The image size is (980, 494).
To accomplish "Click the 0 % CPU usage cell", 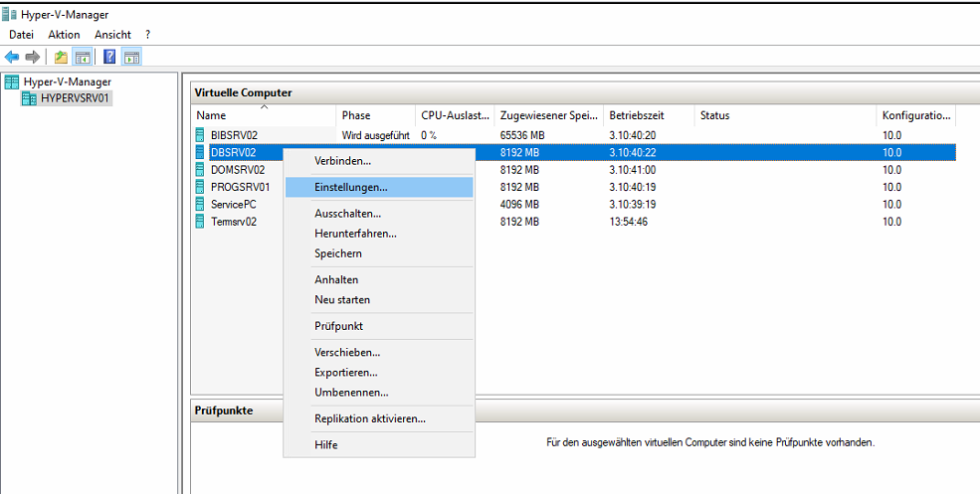I will pyautogui.click(x=429, y=135).
